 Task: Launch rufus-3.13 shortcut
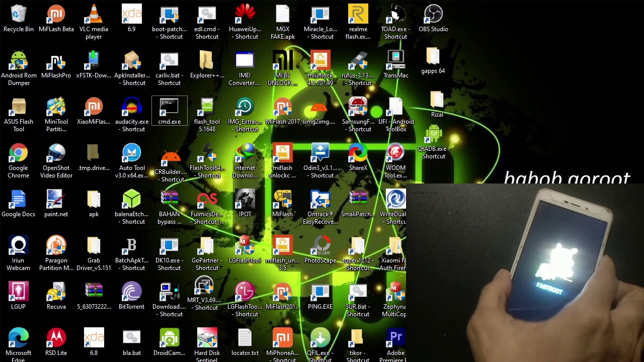[358, 61]
